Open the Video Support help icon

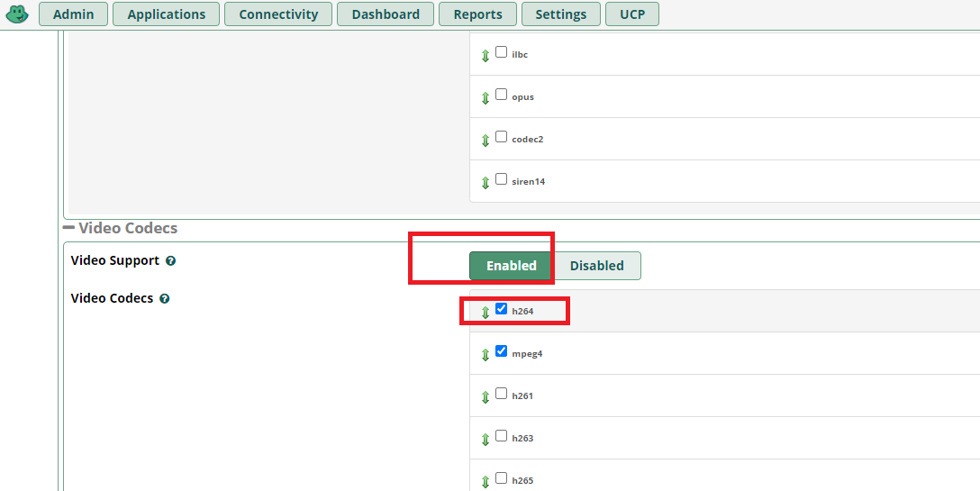pyautogui.click(x=170, y=261)
